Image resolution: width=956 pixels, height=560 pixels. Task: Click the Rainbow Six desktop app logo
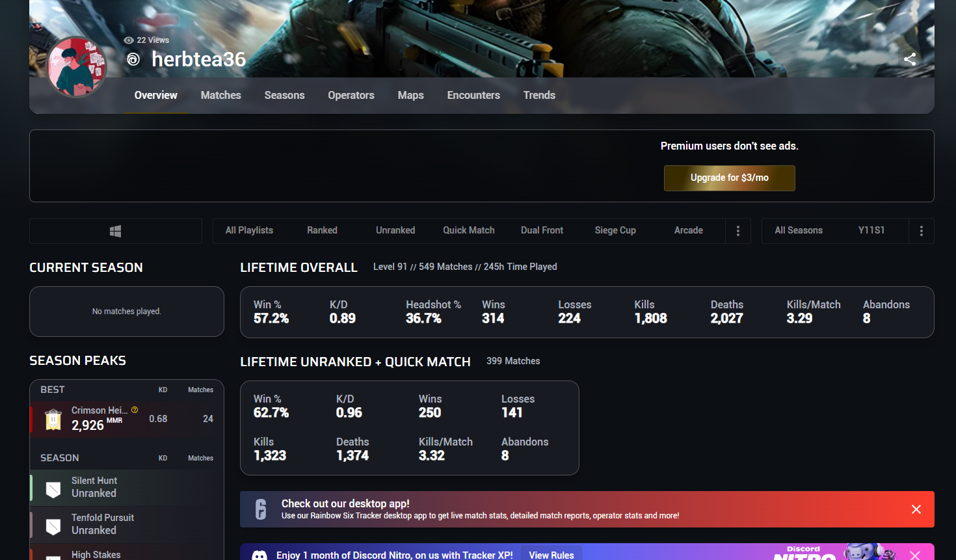coord(261,509)
